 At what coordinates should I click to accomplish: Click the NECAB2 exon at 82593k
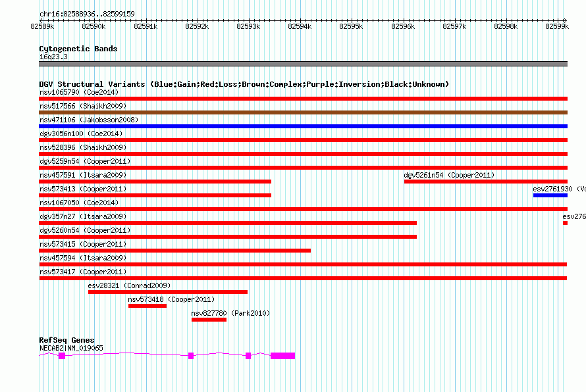tap(248, 356)
